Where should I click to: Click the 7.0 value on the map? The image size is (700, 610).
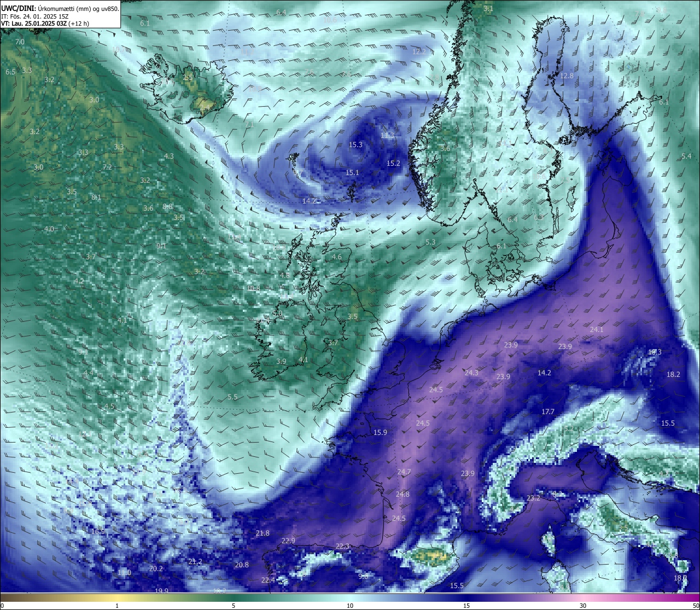coord(20,42)
